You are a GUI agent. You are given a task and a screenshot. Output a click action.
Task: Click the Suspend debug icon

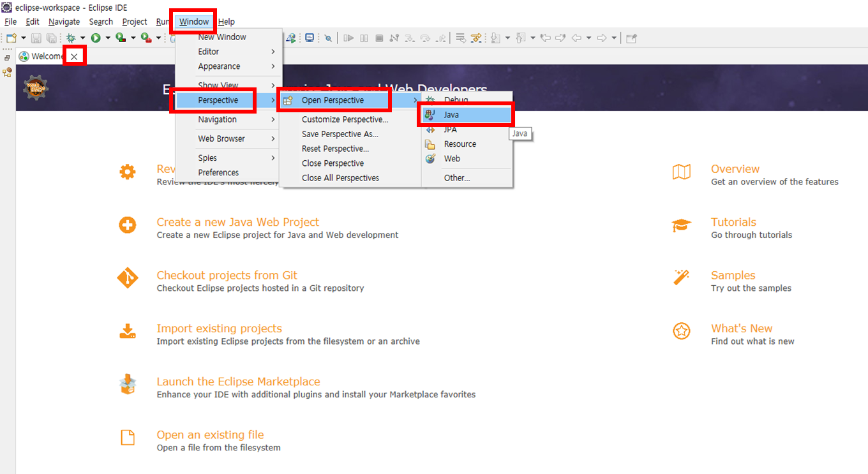click(364, 38)
